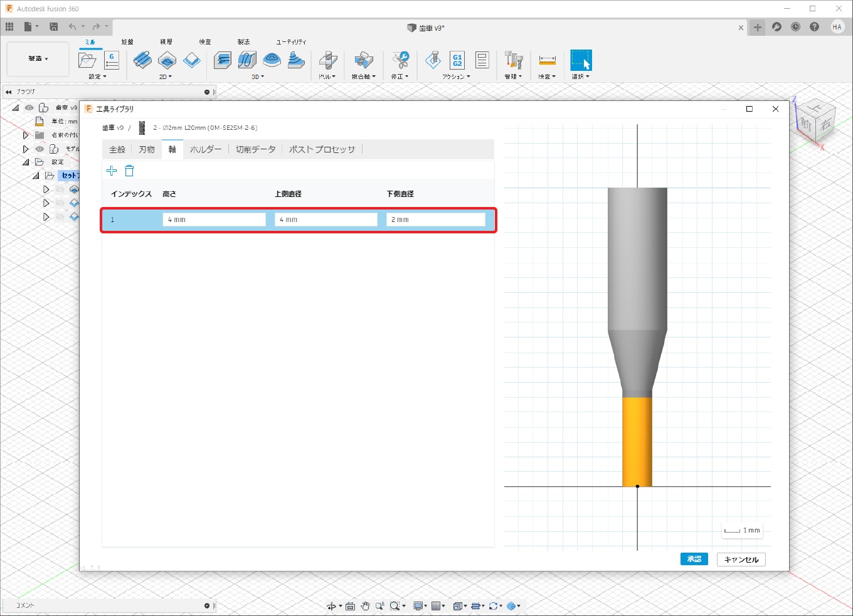The width and height of the screenshot is (853, 616).
Task: Toggle hidden eye on first operation under setup
Action: point(60,189)
